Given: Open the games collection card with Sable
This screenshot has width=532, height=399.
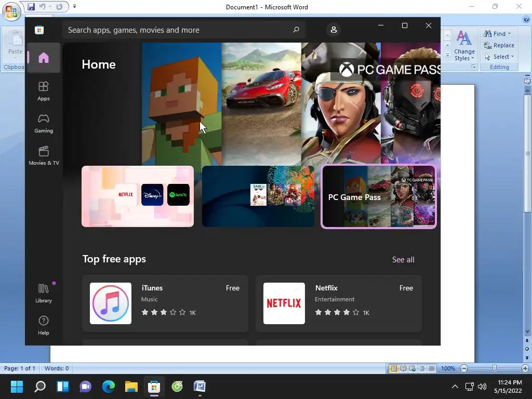Looking at the screenshot, I should pyautogui.click(x=258, y=196).
